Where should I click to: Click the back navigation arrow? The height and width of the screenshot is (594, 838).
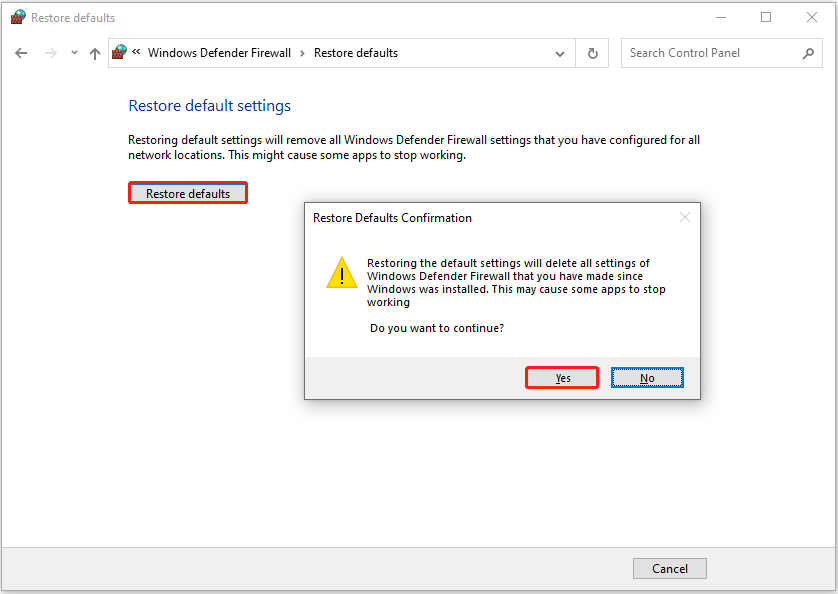click(21, 52)
